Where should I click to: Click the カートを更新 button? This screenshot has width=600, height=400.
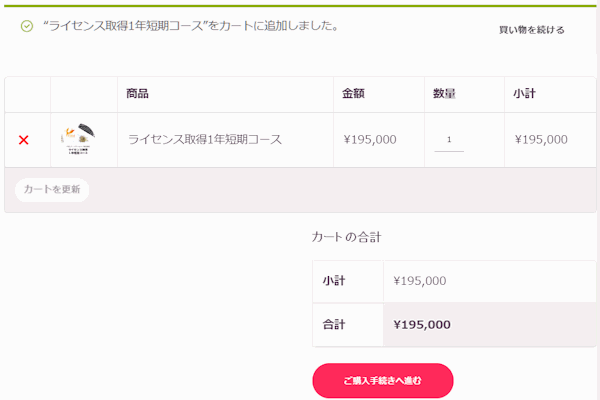click(x=52, y=189)
